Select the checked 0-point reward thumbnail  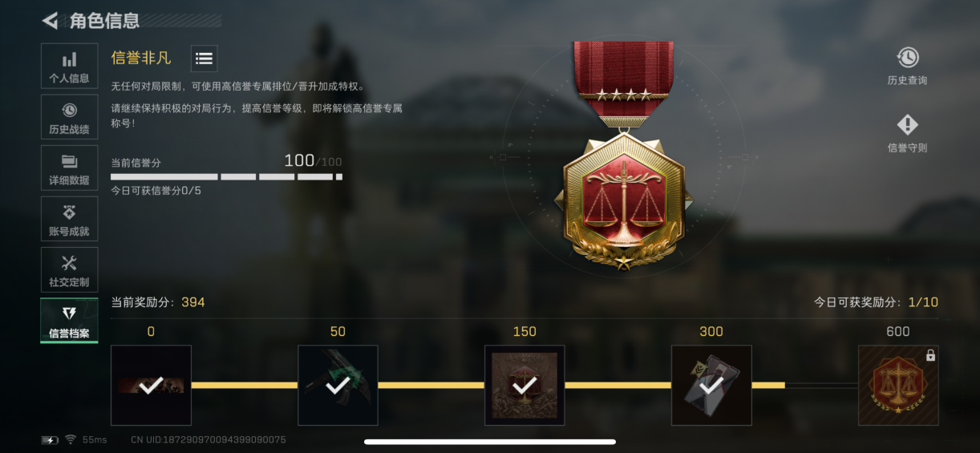[151, 385]
